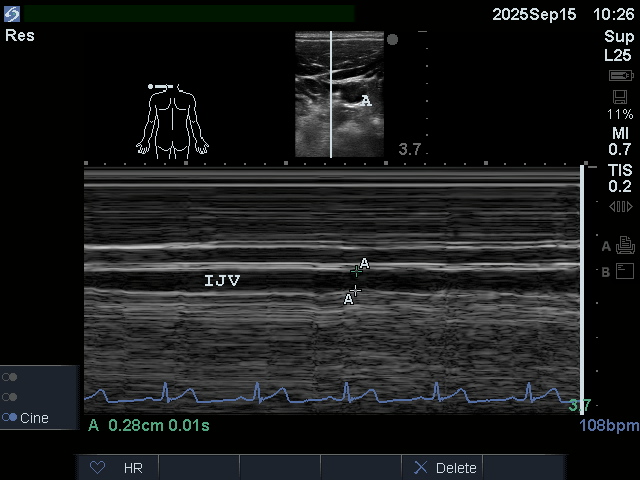640x480 pixels.
Task: Toggle the first unlabeled page control
Action: 9,377
